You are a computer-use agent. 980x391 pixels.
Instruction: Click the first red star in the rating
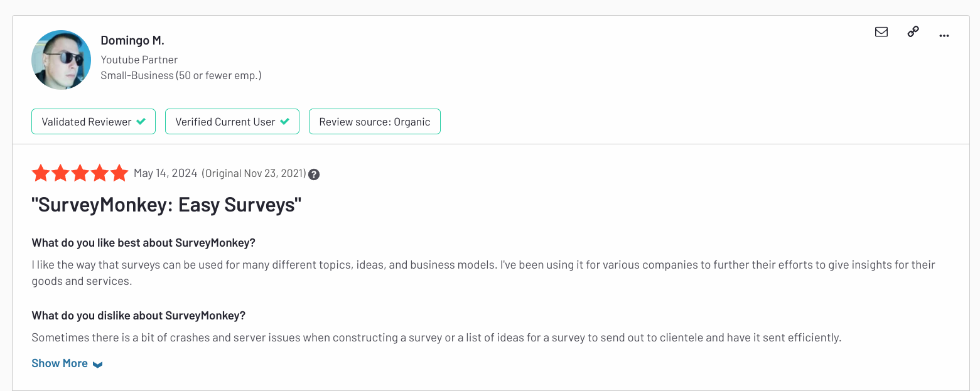coord(41,173)
